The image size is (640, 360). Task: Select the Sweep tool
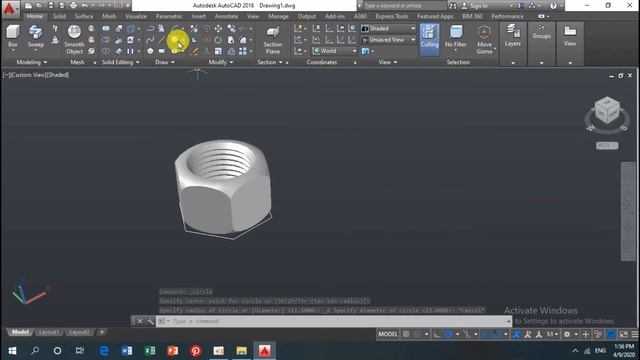36,36
